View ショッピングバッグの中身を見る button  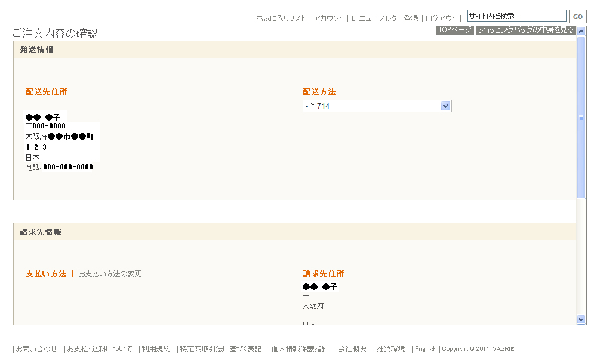[x=525, y=30]
